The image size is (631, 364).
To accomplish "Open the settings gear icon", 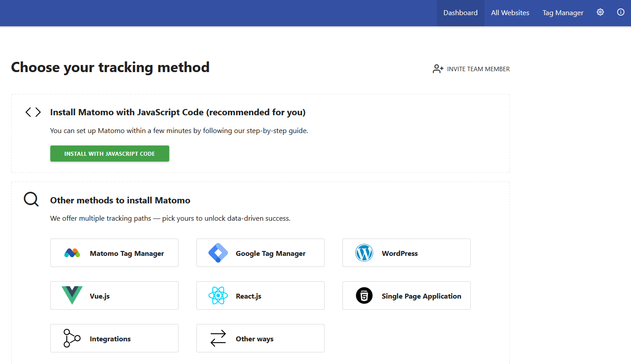I will pyautogui.click(x=600, y=12).
